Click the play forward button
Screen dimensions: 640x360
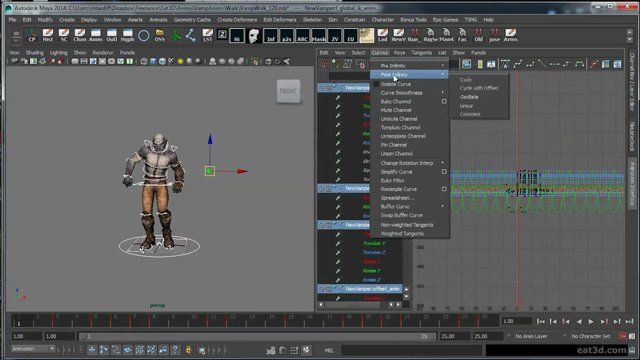pos(591,322)
